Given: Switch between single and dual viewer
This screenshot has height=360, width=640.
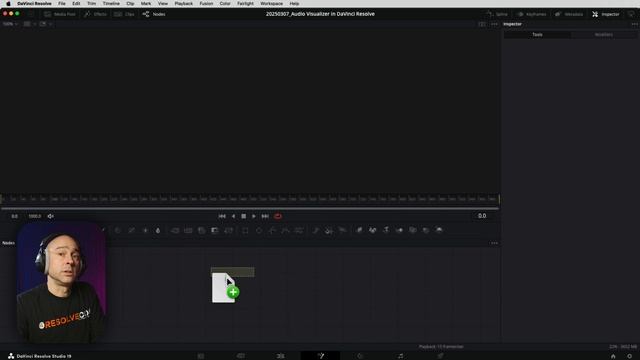Looking at the screenshot, I should (482, 24).
